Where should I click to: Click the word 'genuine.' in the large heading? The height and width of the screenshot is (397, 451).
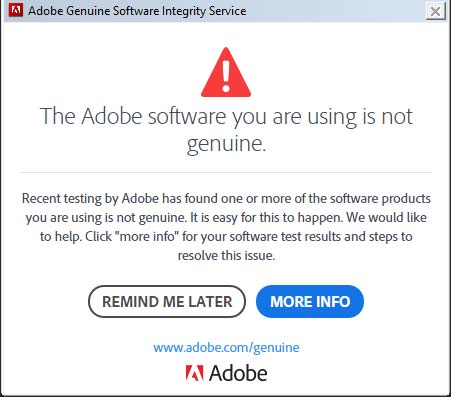point(226,144)
